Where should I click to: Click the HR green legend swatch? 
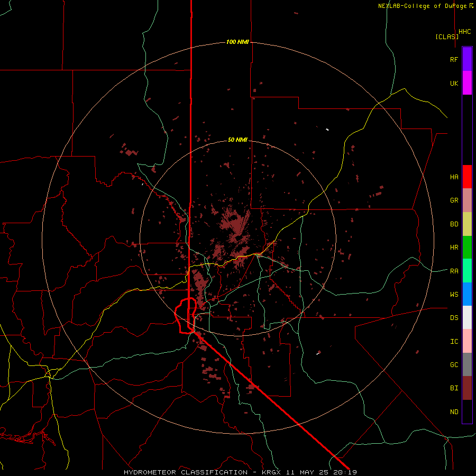[467, 248]
